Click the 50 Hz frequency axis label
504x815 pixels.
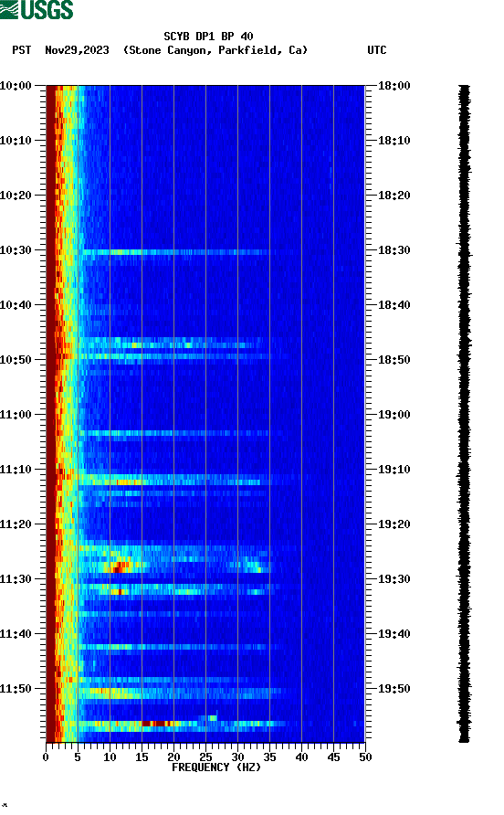365,757
